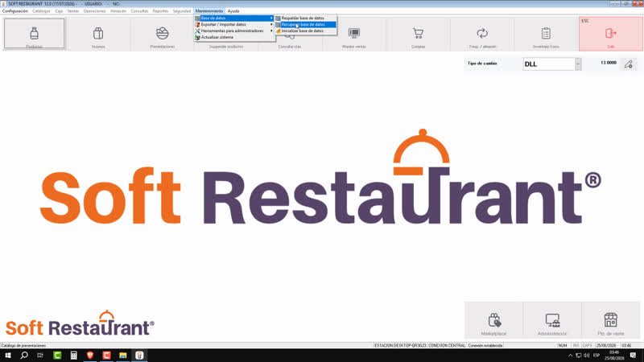
Task: Open the Brave browser taskbar icon
Action: (90, 356)
